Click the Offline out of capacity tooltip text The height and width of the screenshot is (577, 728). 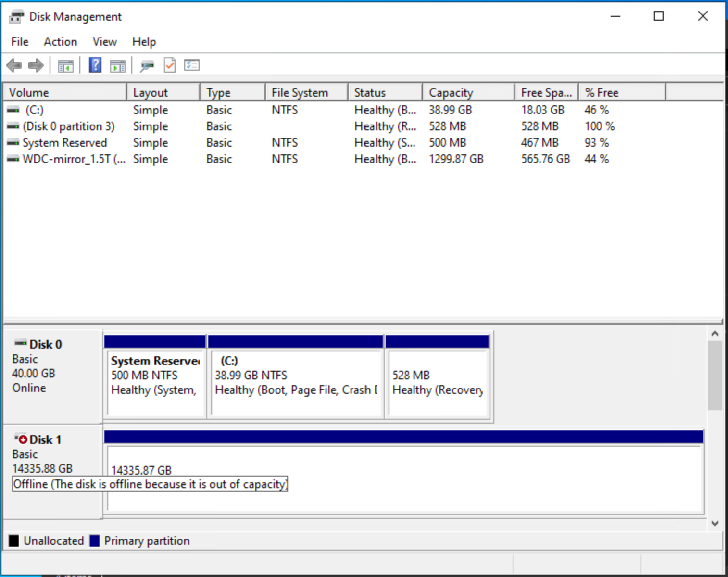[x=150, y=484]
